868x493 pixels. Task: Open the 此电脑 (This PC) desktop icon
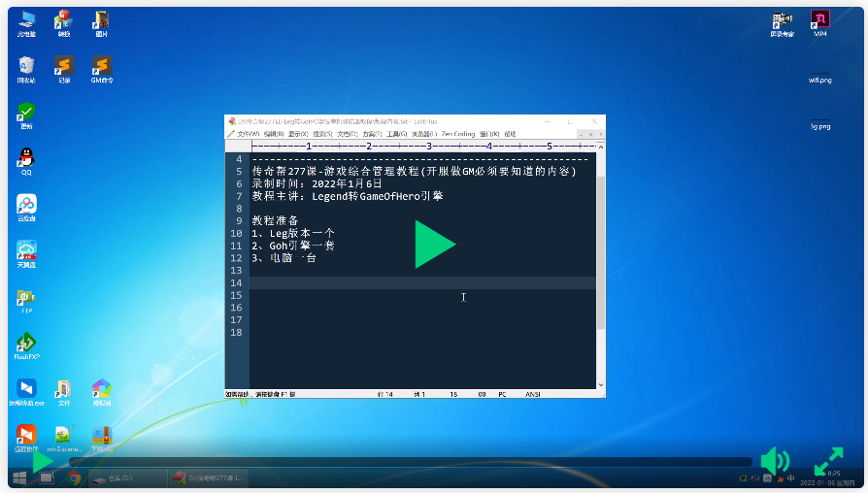(26, 24)
